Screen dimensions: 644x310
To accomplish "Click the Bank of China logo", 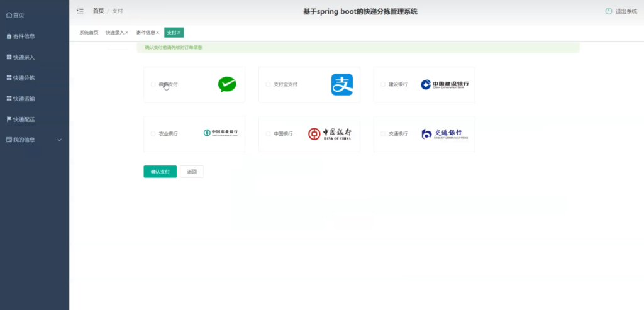I will (x=330, y=134).
